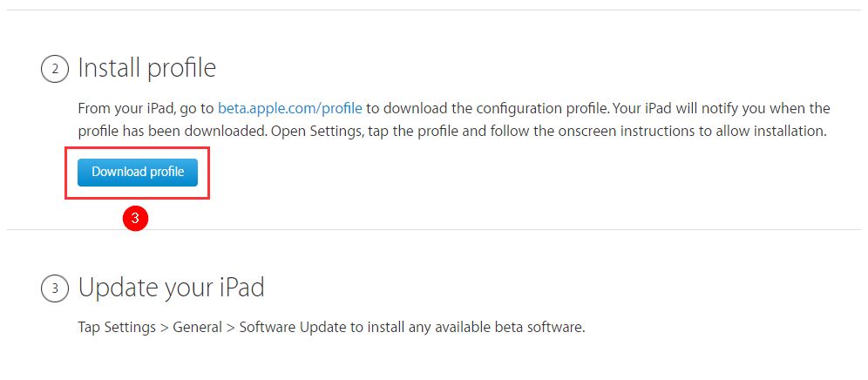Click the Download profile button

point(138,173)
